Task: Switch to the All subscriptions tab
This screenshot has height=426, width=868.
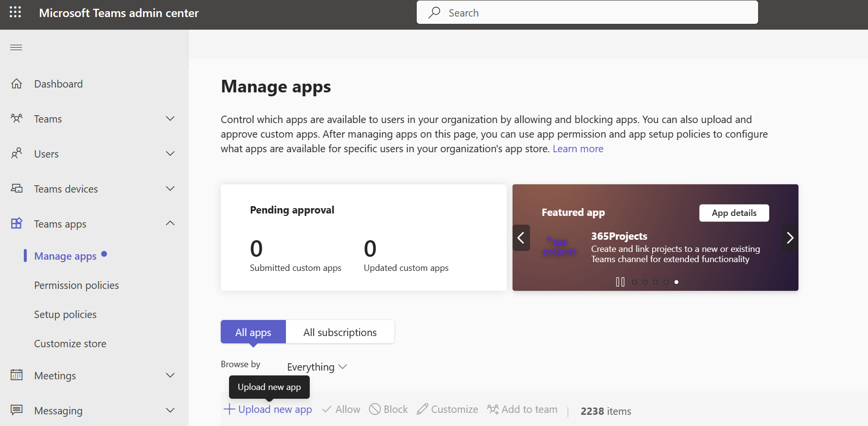Action: coord(340,332)
